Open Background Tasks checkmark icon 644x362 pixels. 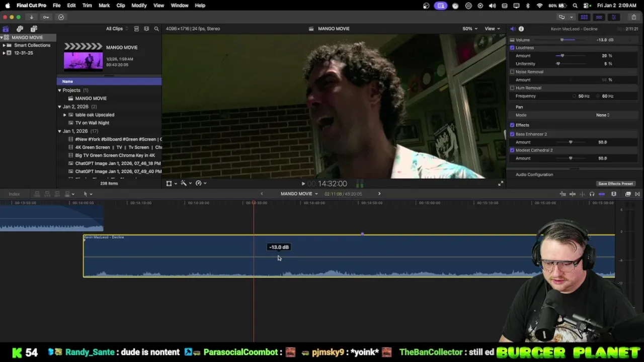point(61,17)
